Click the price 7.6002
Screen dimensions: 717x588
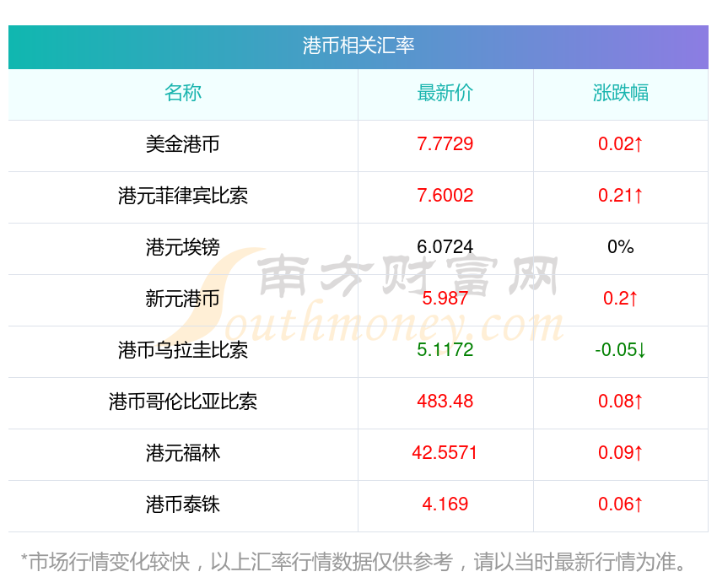click(x=445, y=196)
